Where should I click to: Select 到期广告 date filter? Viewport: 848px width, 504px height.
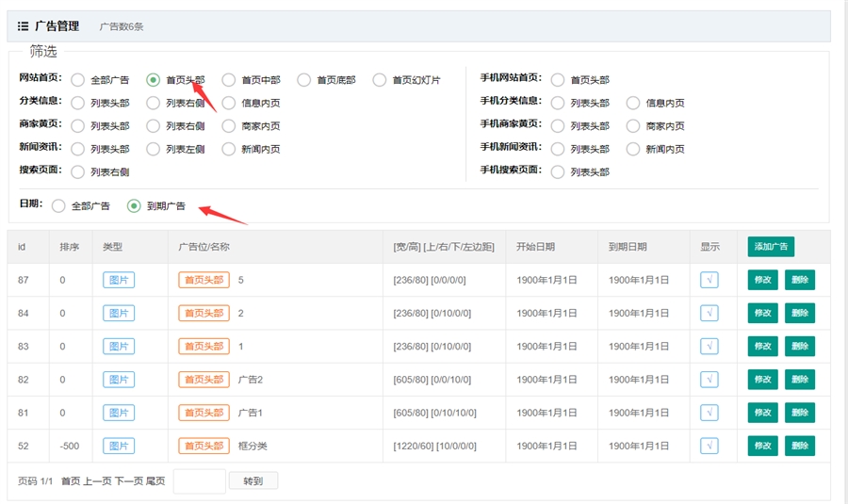(x=134, y=205)
